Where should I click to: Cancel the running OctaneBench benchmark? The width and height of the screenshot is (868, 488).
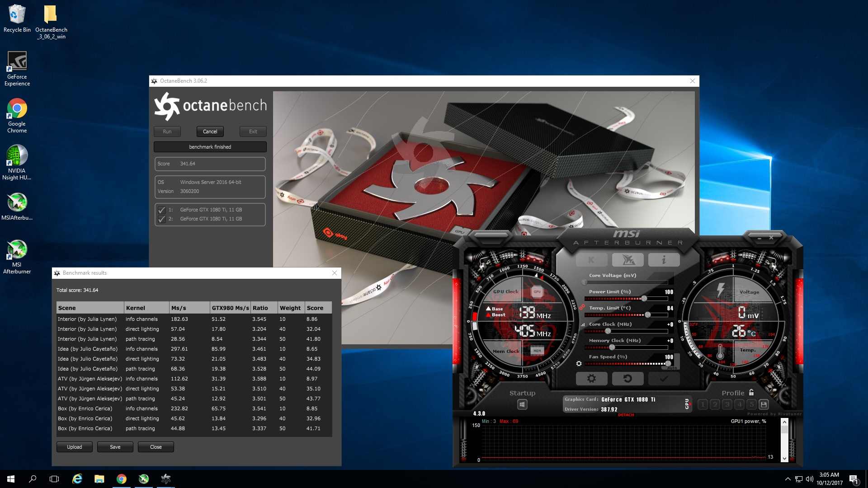210,131
